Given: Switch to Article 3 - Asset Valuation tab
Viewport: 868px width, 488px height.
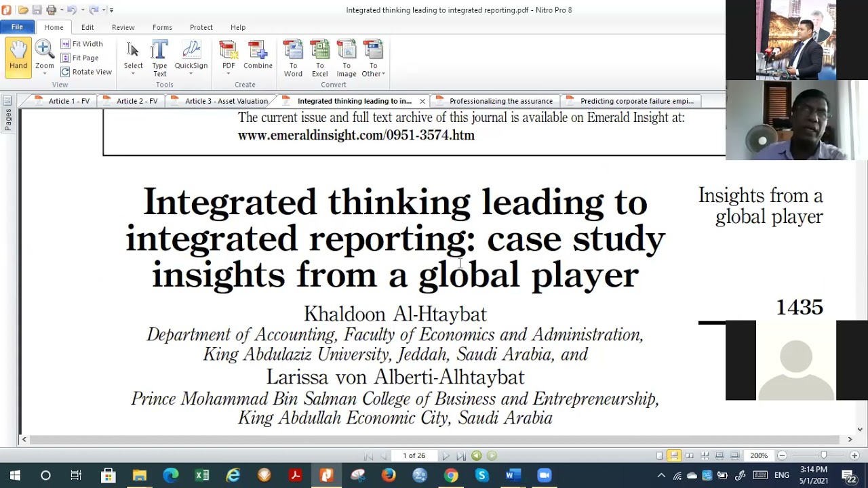Looking at the screenshot, I should 220,101.
